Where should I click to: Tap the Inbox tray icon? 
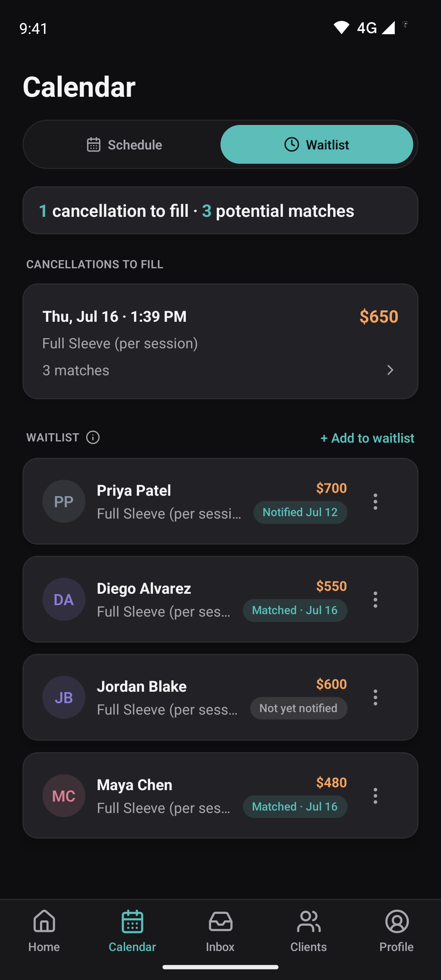[x=220, y=921]
